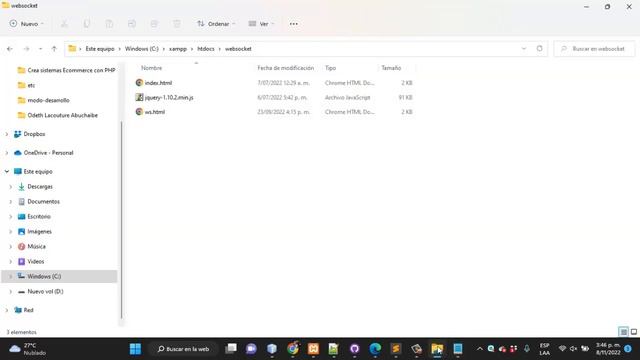640x360 pixels.
Task: Go back with the left arrow
Action: (10, 49)
